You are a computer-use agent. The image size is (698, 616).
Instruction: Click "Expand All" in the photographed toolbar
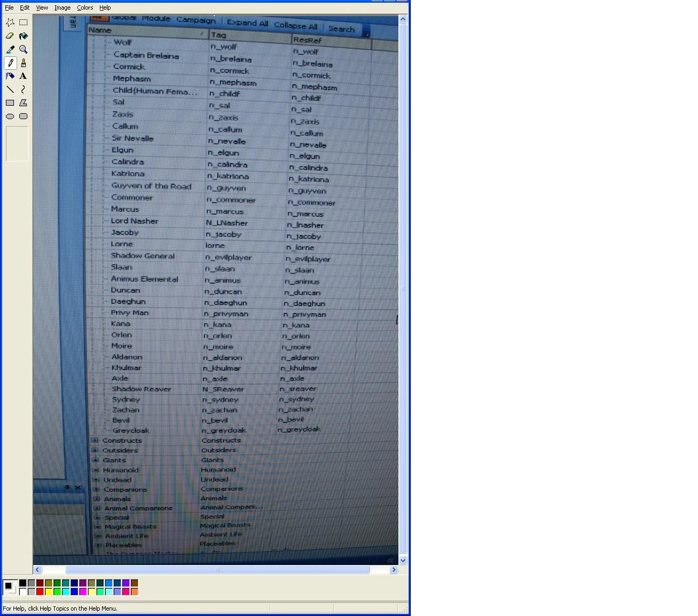pos(248,23)
